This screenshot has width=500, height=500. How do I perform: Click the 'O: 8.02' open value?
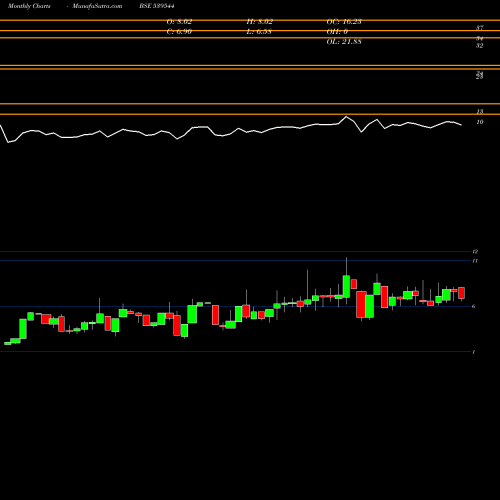(x=179, y=22)
